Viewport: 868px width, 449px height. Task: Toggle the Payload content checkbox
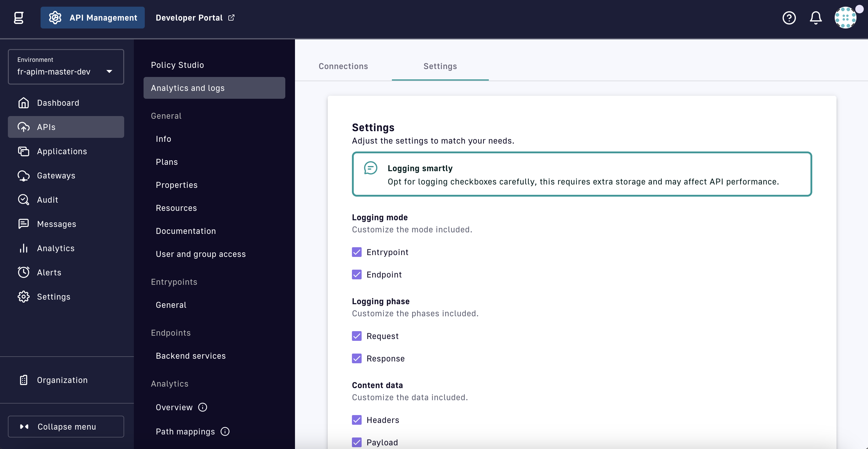(356, 442)
